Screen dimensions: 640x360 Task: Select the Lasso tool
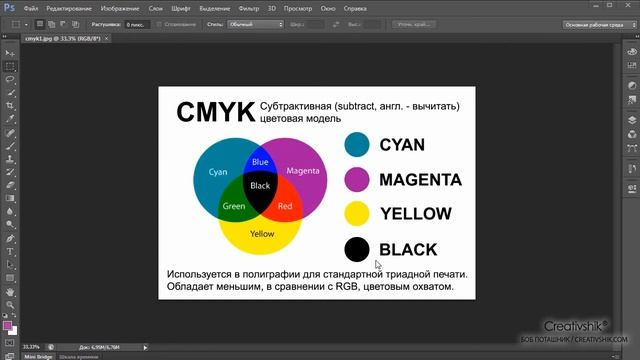tap(10, 79)
